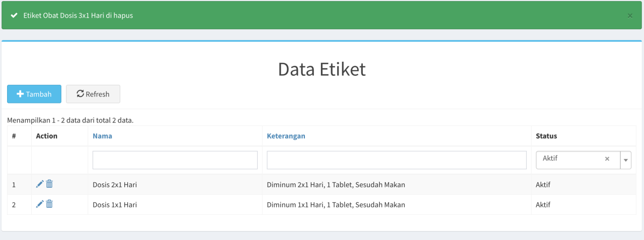Click the Data Etiket page heading
The height and width of the screenshot is (240, 644).
coord(321,69)
